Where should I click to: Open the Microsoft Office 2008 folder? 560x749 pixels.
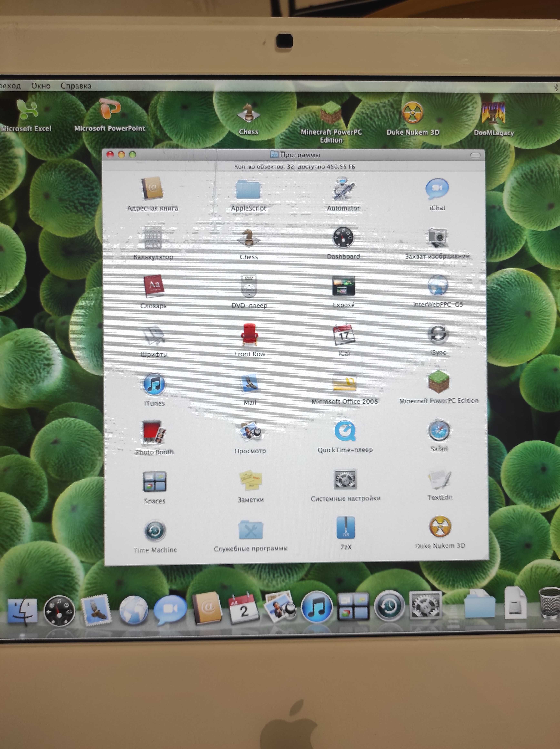click(345, 382)
